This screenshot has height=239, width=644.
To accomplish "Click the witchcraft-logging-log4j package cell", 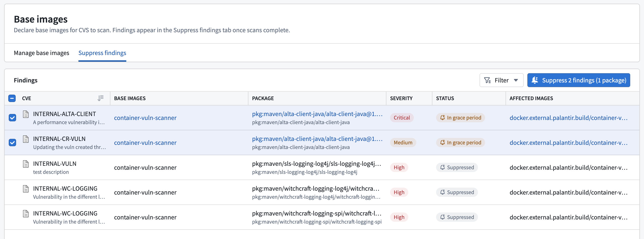I will (x=317, y=192).
